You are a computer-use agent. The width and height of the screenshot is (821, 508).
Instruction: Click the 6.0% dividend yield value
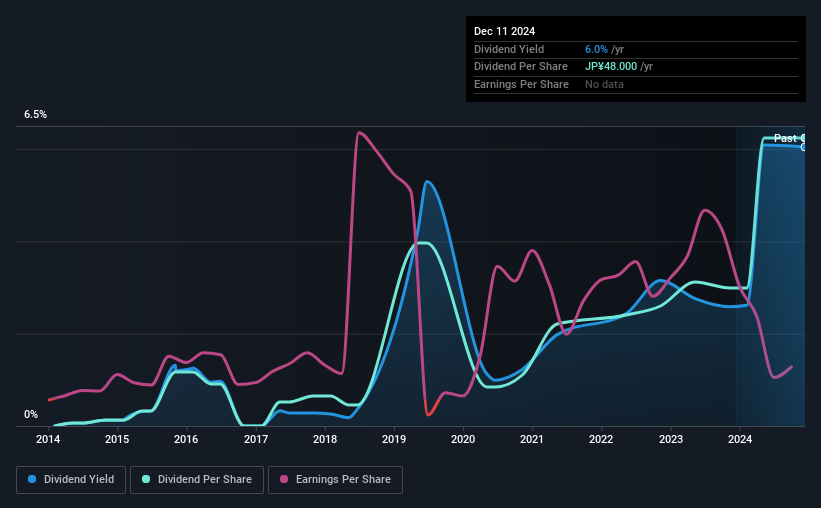tap(596, 49)
